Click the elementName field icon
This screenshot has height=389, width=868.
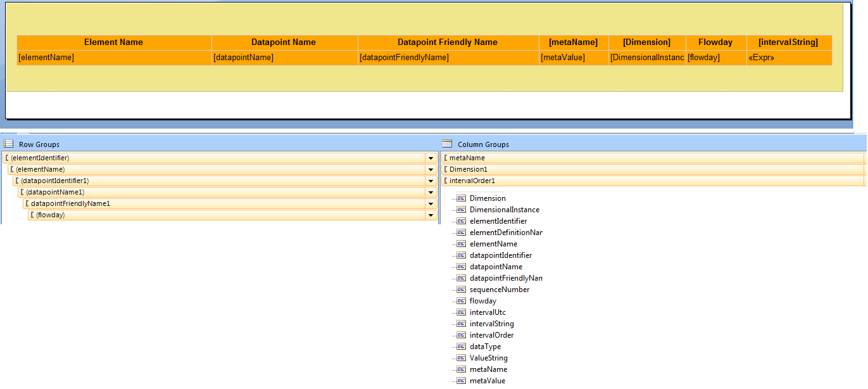click(461, 244)
